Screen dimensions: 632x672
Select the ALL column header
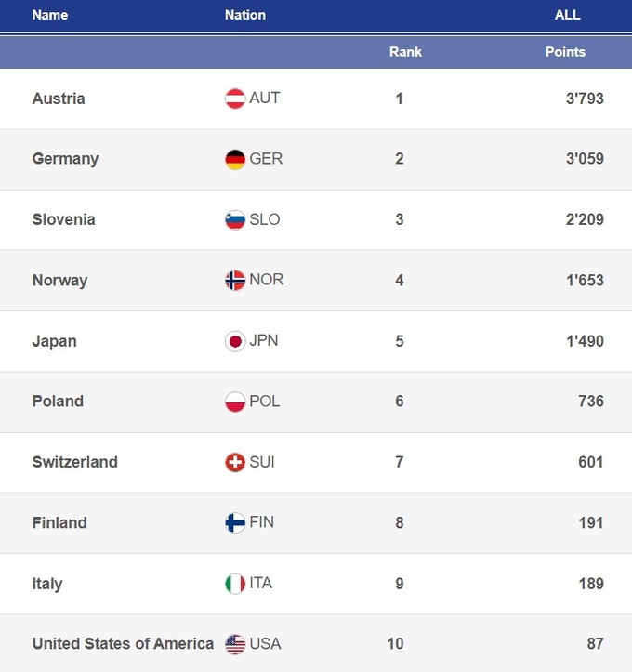[567, 15]
